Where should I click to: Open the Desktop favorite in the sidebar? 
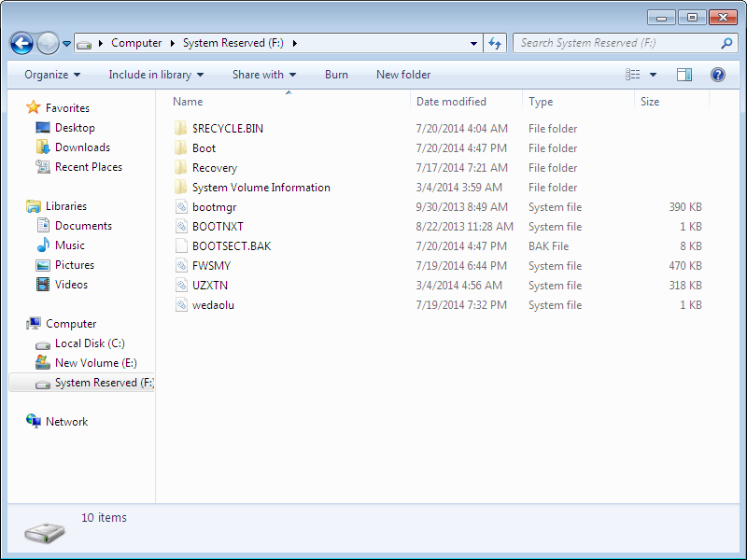point(75,128)
